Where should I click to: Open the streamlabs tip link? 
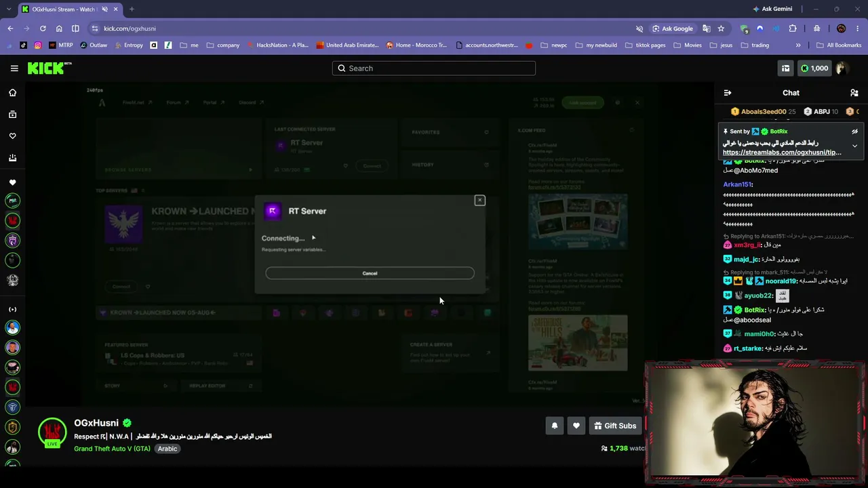(782, 152)
